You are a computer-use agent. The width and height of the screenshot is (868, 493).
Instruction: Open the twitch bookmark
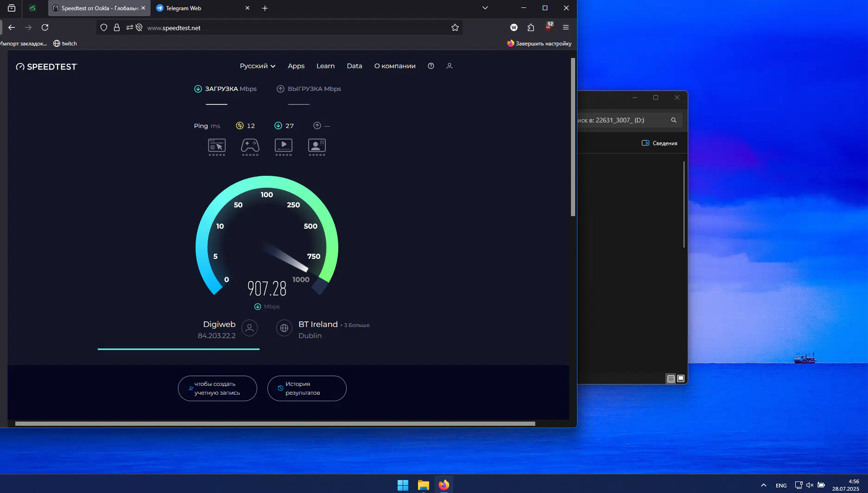[65, 44]
